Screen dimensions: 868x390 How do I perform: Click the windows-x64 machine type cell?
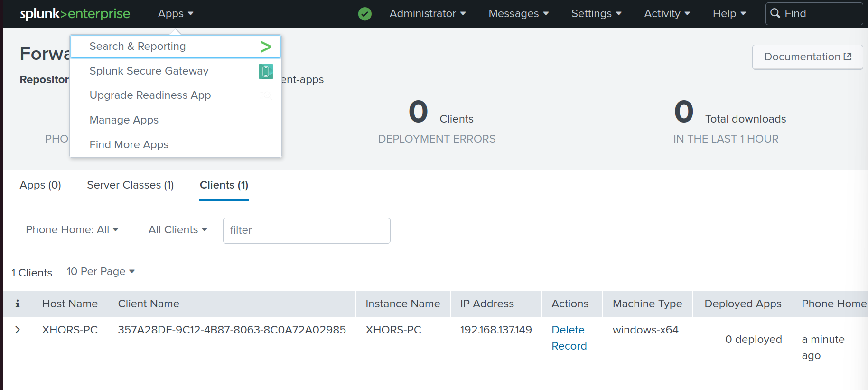(645, 330)
